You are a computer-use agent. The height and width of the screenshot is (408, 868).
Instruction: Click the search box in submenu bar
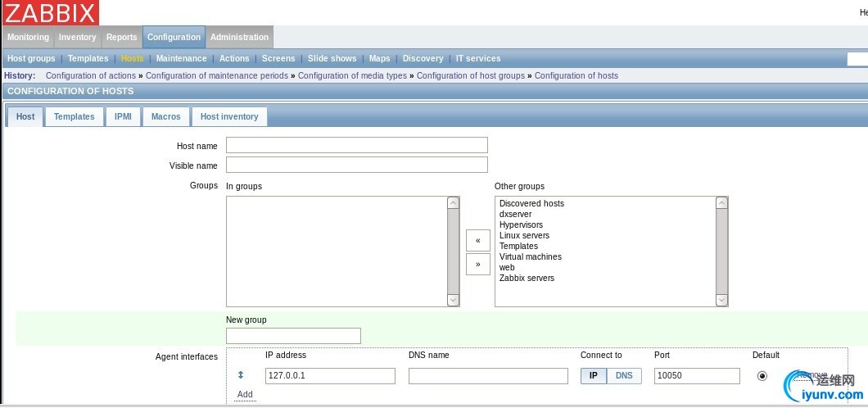(857, 59)
